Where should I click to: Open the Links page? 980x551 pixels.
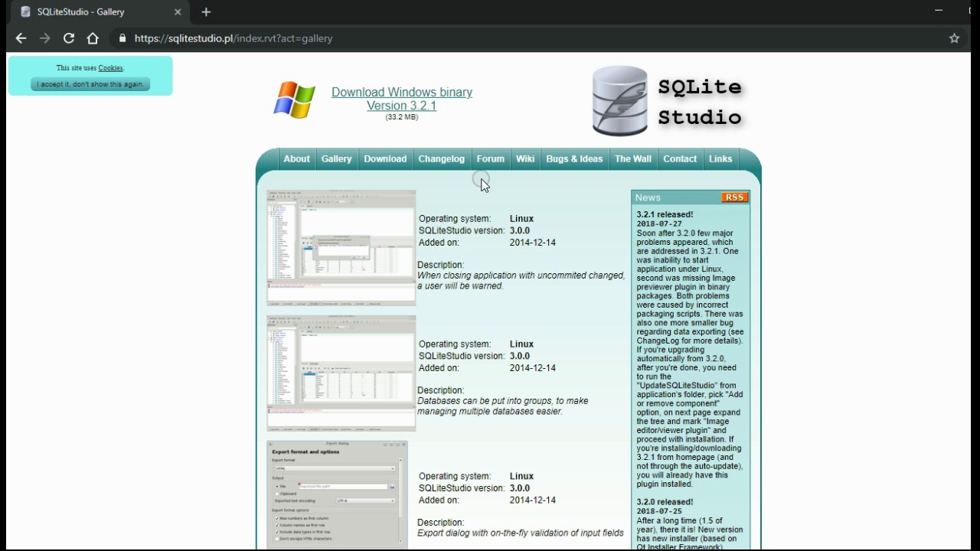720,159
